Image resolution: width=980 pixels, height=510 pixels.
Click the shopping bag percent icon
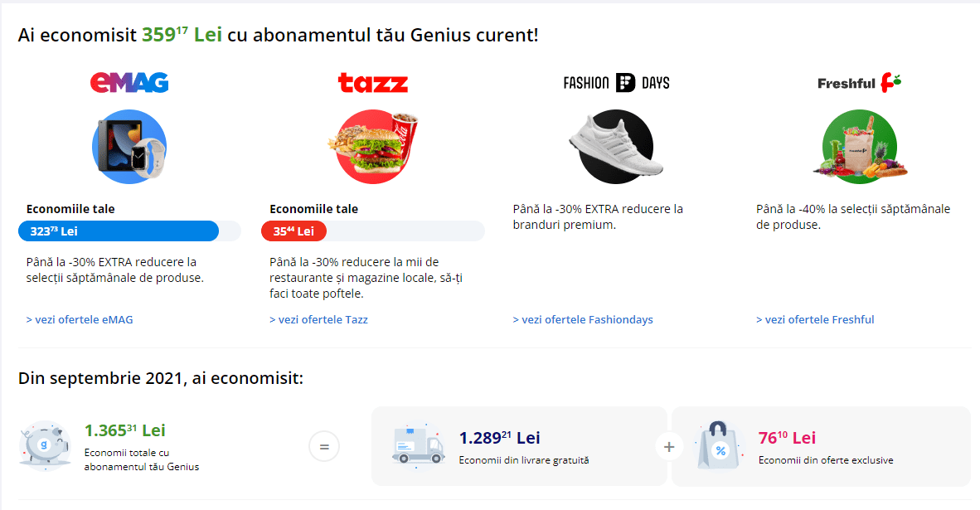tap(719, 446)
